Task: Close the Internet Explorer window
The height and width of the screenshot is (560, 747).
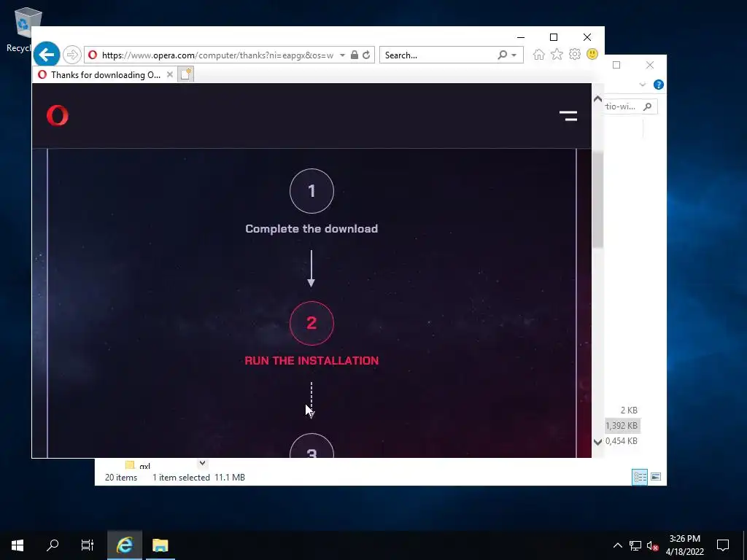Action: point(587,37)
